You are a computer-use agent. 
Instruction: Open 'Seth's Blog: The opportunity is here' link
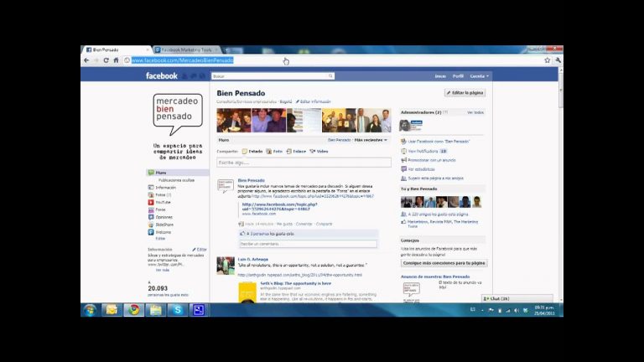(296, 283)
